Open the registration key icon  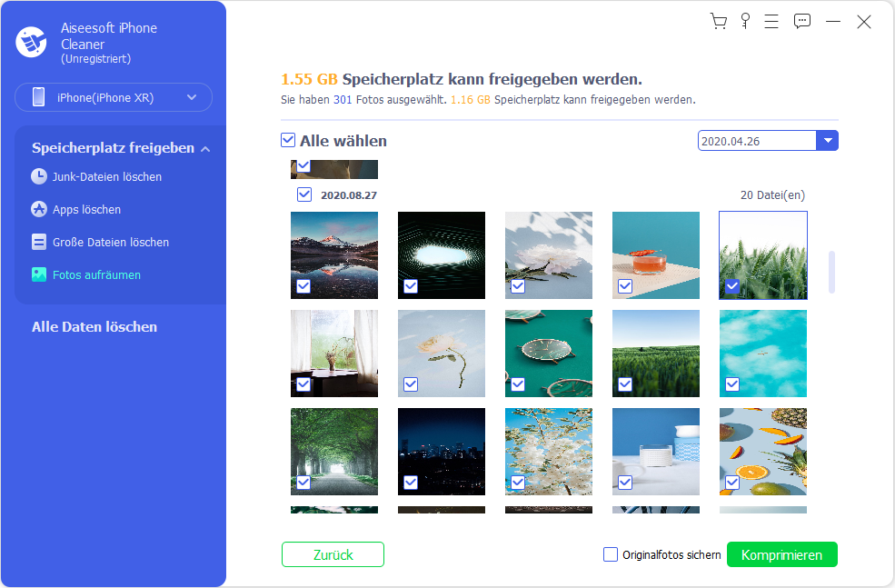pos(745,21)
